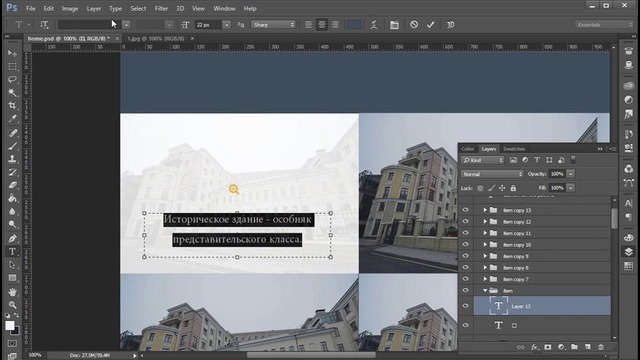Open the layer Opacity dropdown arrow
The image size is (640, 360).
click(x=571, y=174)
